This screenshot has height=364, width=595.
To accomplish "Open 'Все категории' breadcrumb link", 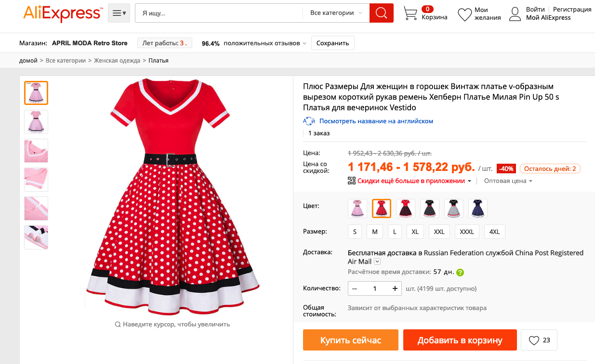I will [x=66, y=61].
